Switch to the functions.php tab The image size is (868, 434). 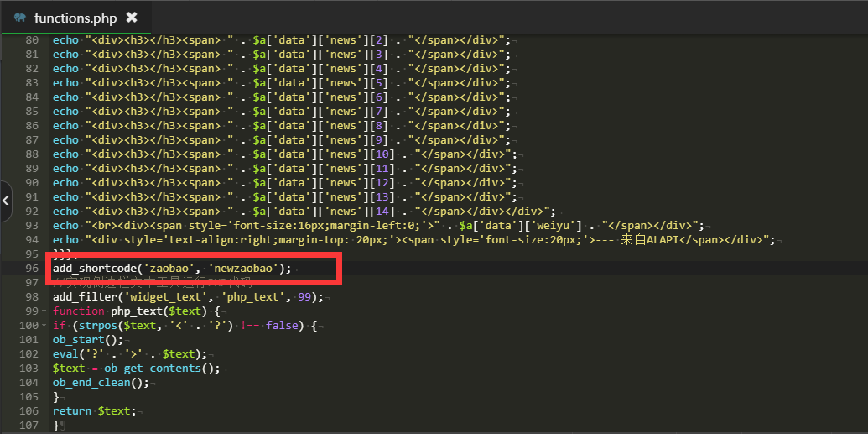click(75, 18)
